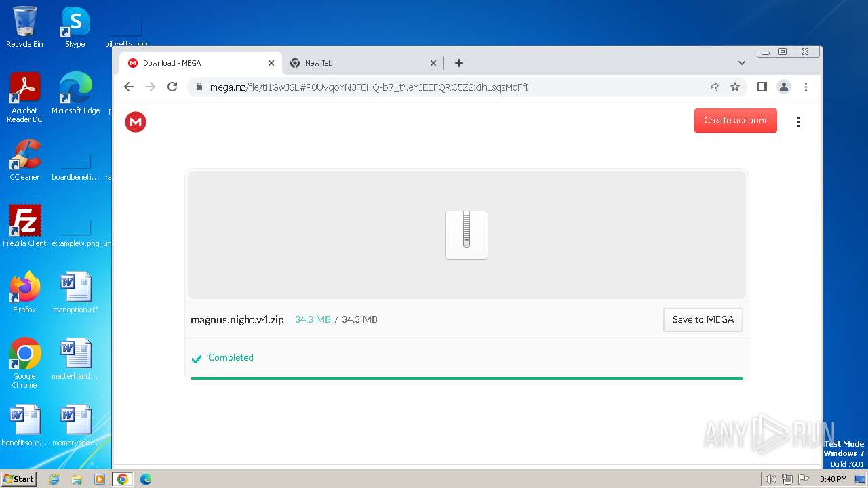Screen dimensions: 868x488
Task: Go forward in Chrome
Action: 151,87
